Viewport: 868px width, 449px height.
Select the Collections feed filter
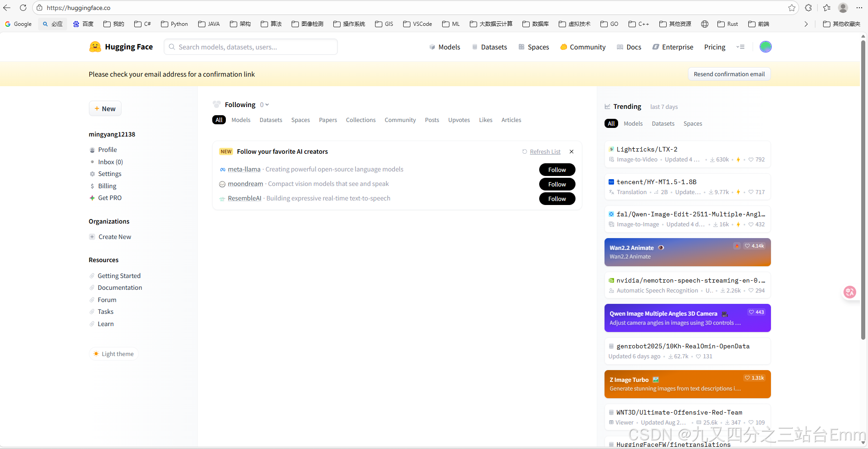[361, 120]
